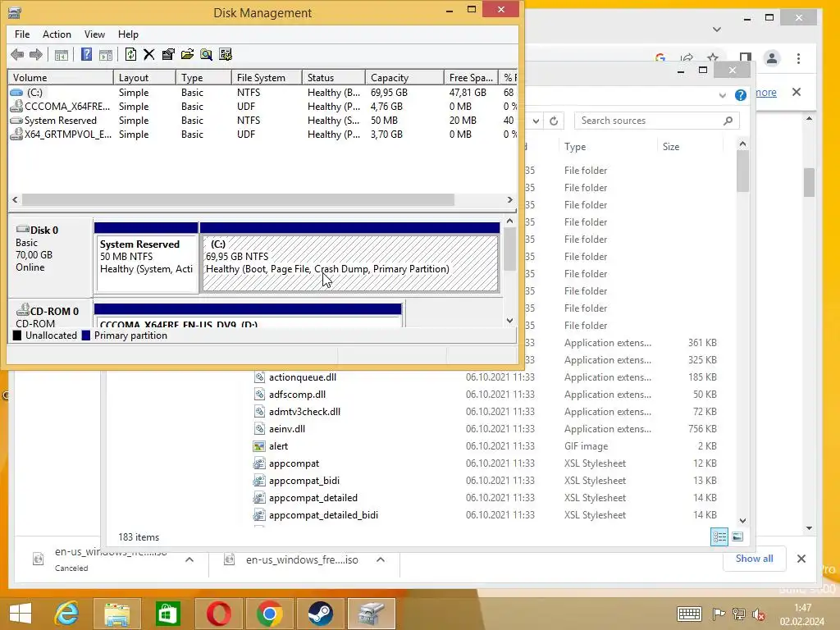Click the Refresh toolbar icon in Disk Management
The width and height of the screenshot is (840, 630).
(130, 54)
